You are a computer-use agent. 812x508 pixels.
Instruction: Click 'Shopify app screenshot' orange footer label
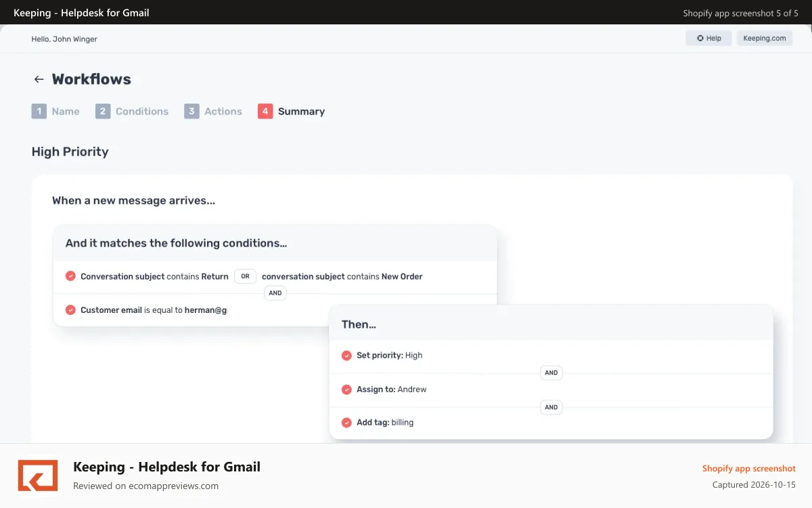pos(749,469)
